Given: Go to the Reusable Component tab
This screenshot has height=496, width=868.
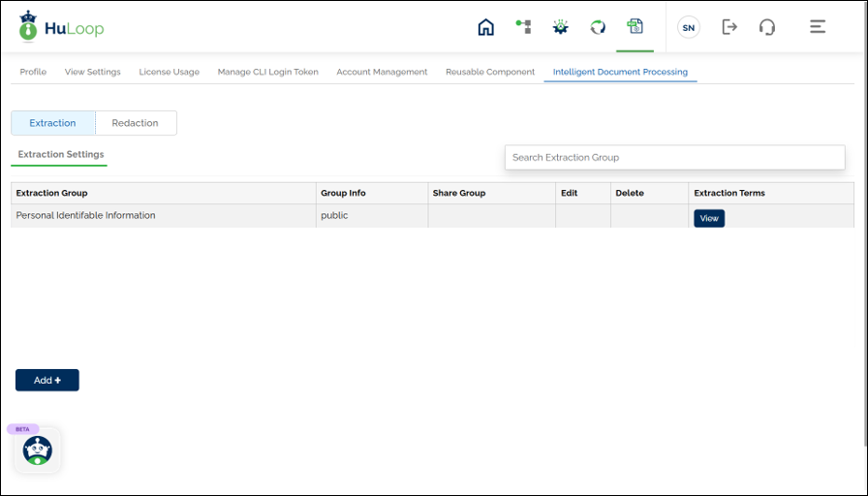Looking at the screenshot, I should pos(490,72).
